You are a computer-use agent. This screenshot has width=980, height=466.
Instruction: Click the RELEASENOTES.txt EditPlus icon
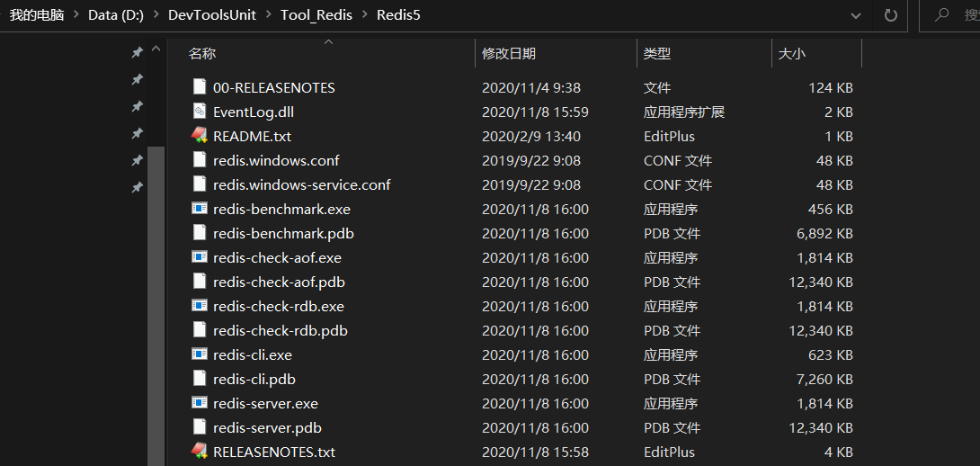[x=200, y=452]
